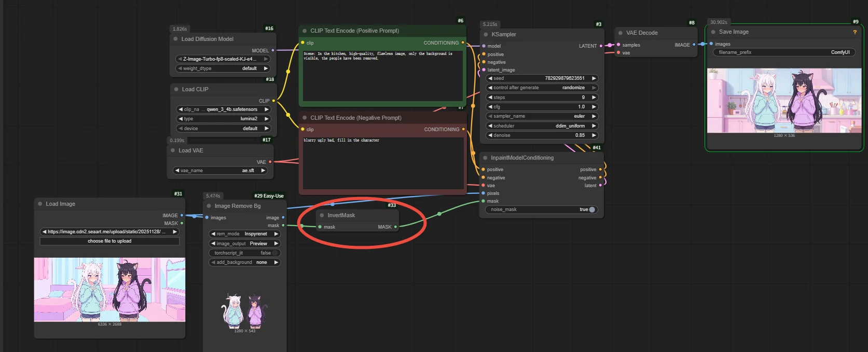Click the filename_prefix field in Save Image
The width and height of the screenshot is (868, 352).
(783, 52)
